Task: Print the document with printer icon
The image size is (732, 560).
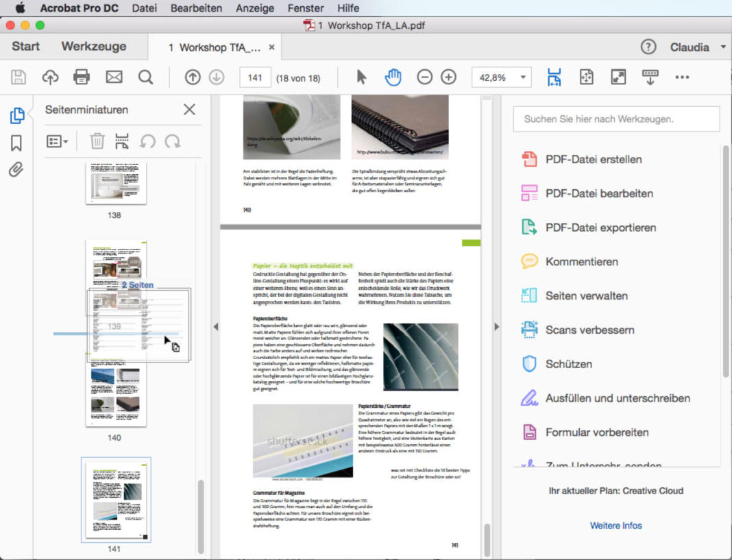Action: tap(82, 77)
